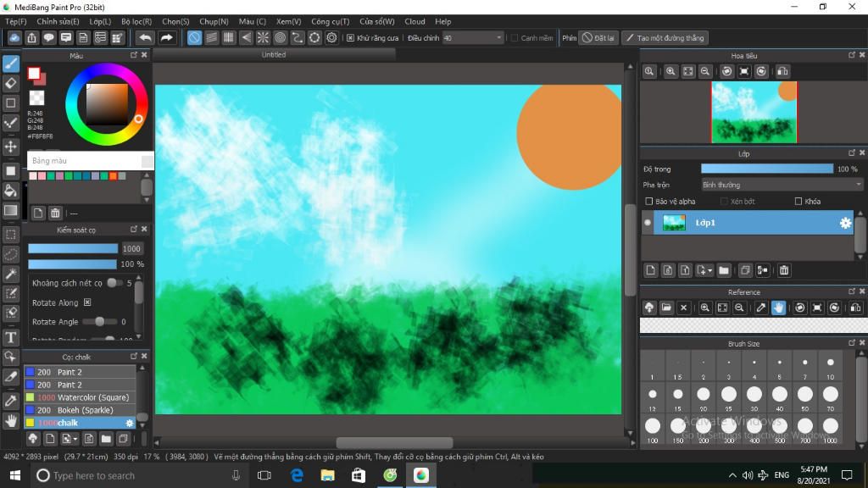The width and height of the screenshot is (868, 488).
Task: Delete layer using trash icon in Lớp panel
Action: 784,270
